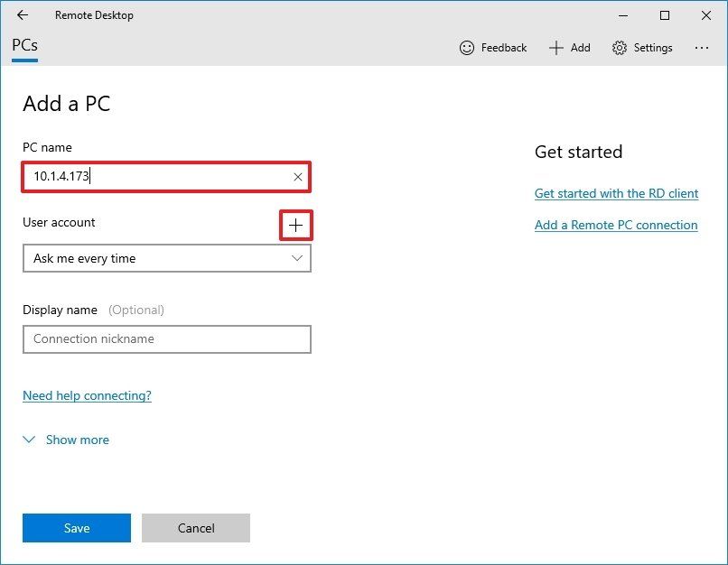Click the plus icon to add user account
728x565 pixels.
click(x=295, y=226)
